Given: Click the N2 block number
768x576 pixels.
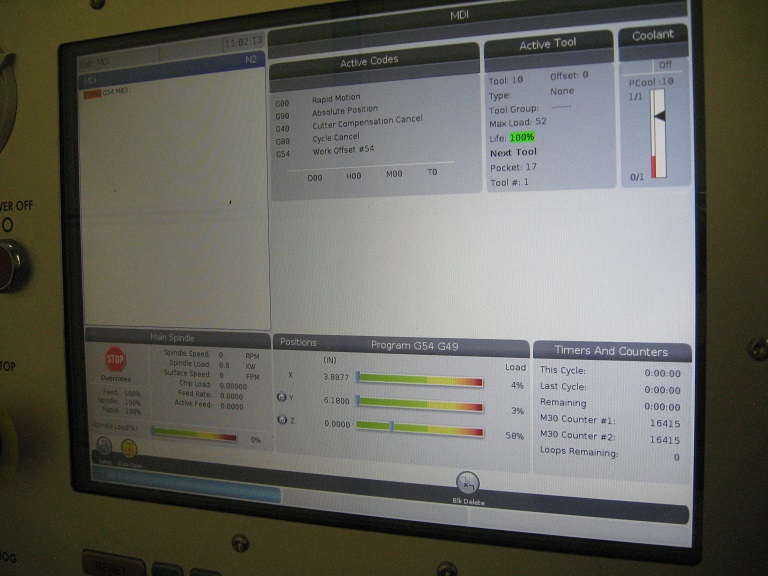Looking at the screenshot, I should [x=251, y=60].
